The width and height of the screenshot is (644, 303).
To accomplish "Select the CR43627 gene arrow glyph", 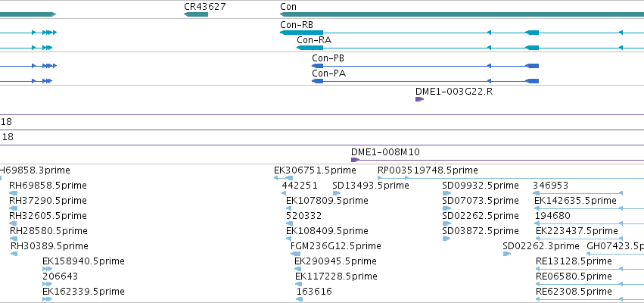I will (x=196, y=14).
